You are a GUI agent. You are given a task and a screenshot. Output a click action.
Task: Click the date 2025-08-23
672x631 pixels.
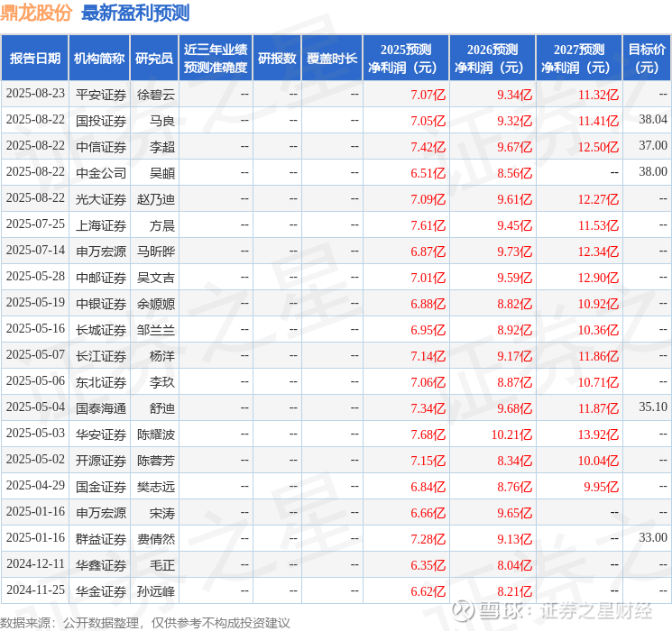[35, 94]
